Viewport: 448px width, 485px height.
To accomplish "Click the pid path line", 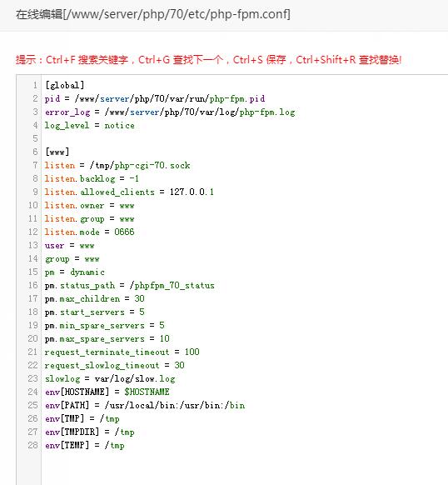I will coord(155,98).
